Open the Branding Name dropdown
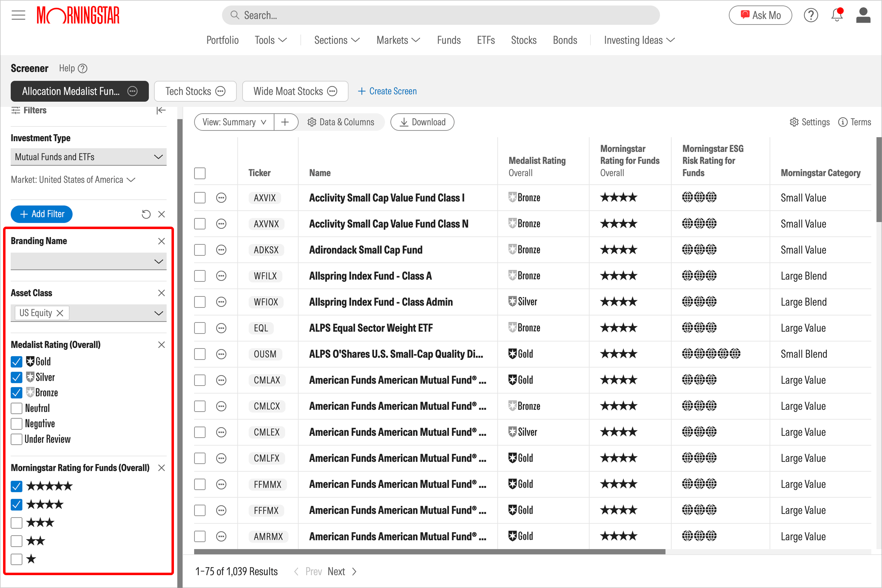The width and height of the screenshot is (882, 588). click(x=89, y=261)
